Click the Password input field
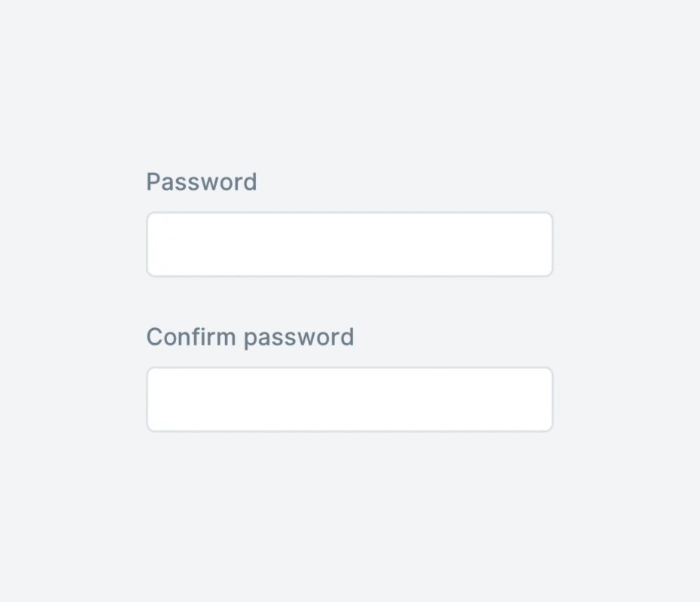 tap(349, 244)
